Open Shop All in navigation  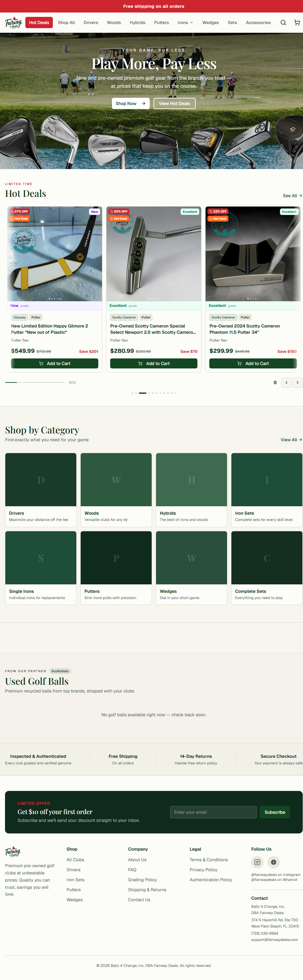66,23
